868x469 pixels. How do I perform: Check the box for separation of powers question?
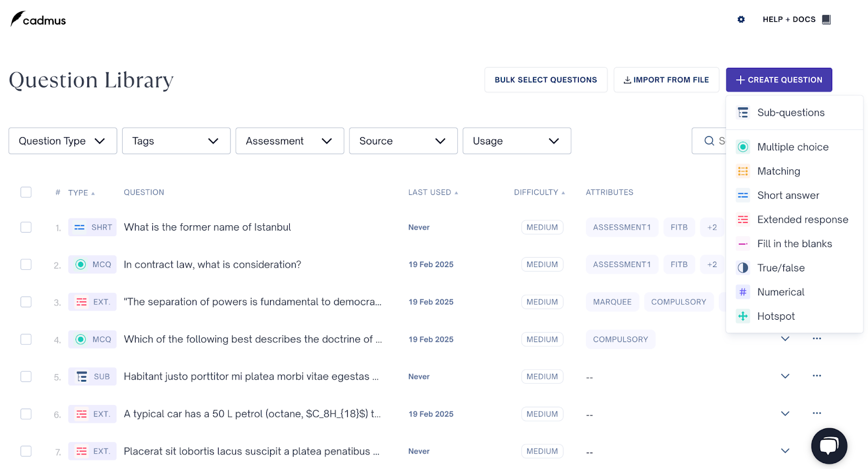point(26,302)
